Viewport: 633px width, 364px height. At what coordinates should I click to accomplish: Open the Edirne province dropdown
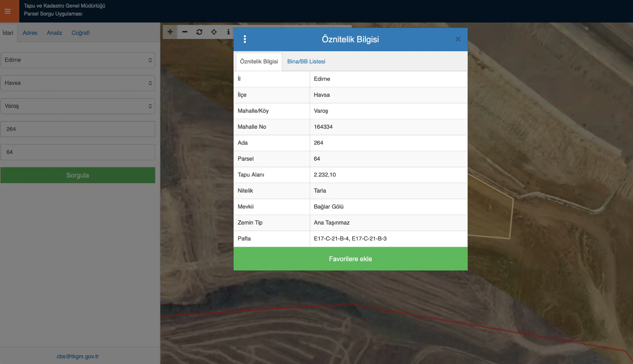78,60
